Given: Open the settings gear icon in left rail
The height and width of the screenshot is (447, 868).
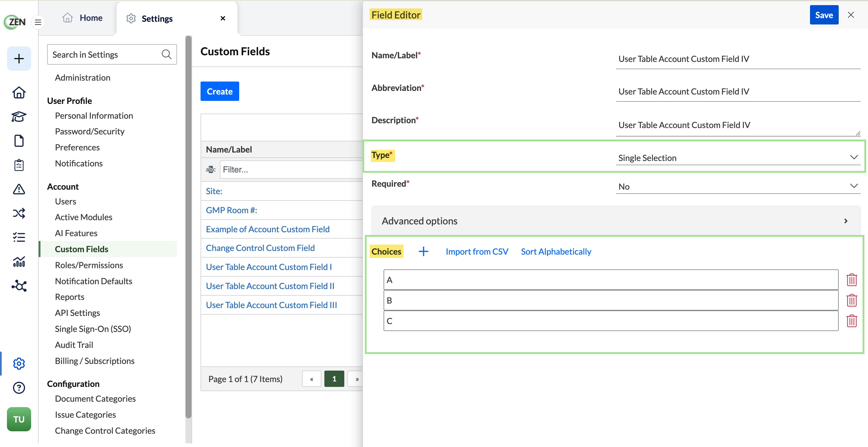Looking at the screenshot, I should (x=19, y=363).
